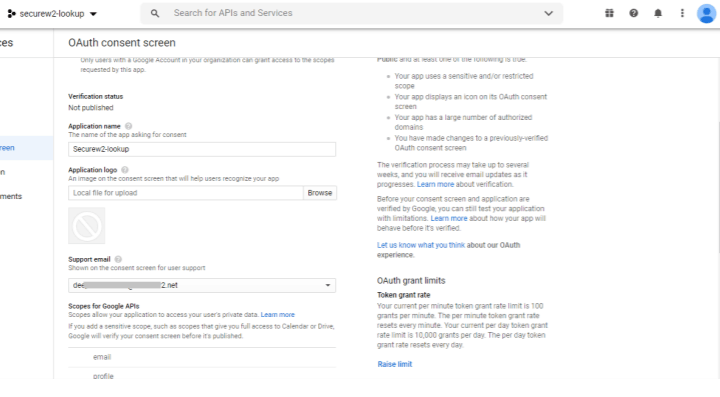Select sidebar item ending in 'ments'
This screenshot has height=397, width=720.
(11, 196)
